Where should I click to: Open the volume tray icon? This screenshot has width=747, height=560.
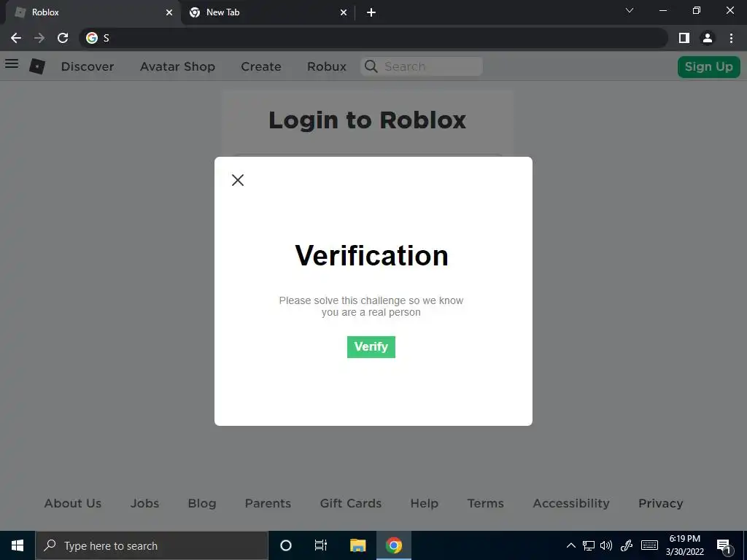point(606,545)
